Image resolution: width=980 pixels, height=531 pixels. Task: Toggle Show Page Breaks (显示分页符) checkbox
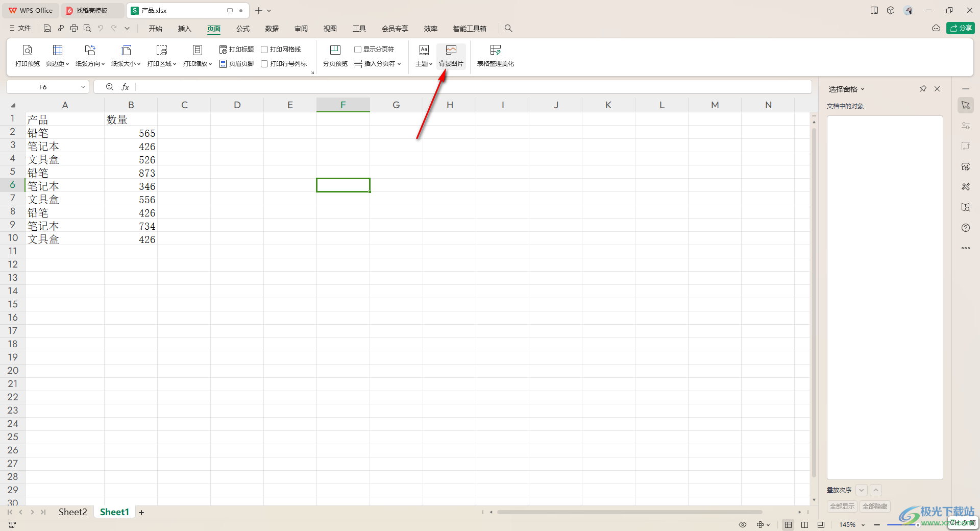click(358, 50)
